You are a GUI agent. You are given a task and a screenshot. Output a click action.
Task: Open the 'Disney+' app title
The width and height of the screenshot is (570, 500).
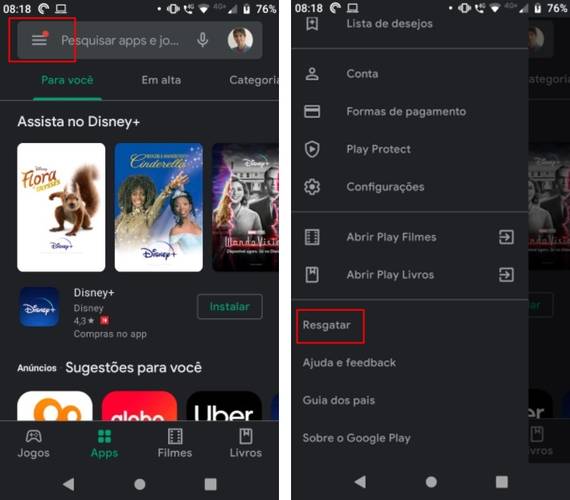pyautogui.click(x=94, y=292)
